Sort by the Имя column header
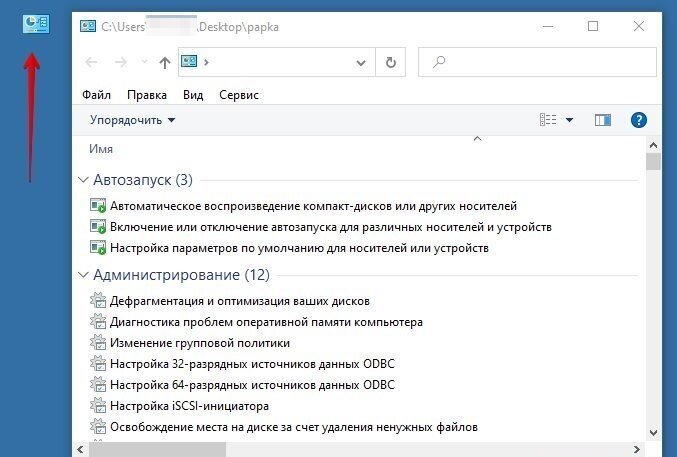The height and width of the screenshot is (457, 677). tap(101, 149)
